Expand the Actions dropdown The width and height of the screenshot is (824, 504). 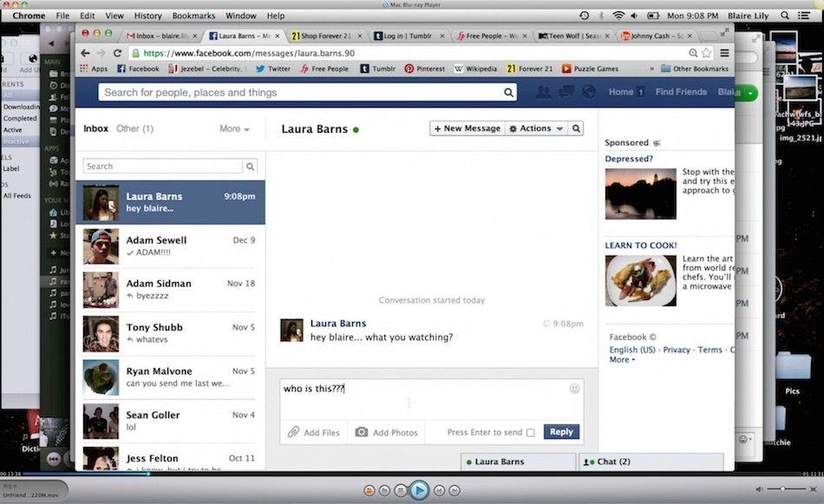pyautogui.click(x=536, y=128)
